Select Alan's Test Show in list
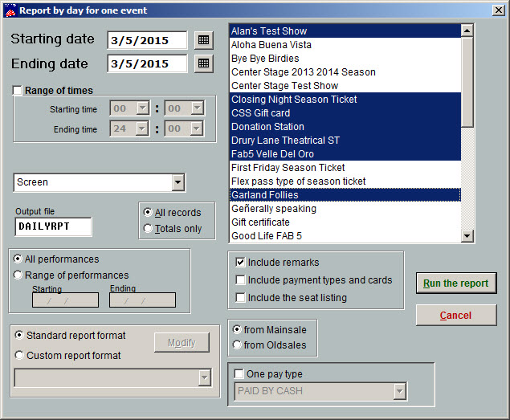This screenshot has width=510, height=420. [345, 31]
